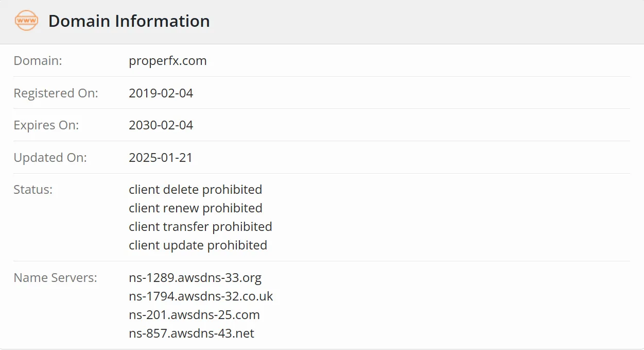The height and width of the screenshot is (350, 644).
Task: Select the properfx.com domain text
Action: pyautogui.click(x=168, y=61)
